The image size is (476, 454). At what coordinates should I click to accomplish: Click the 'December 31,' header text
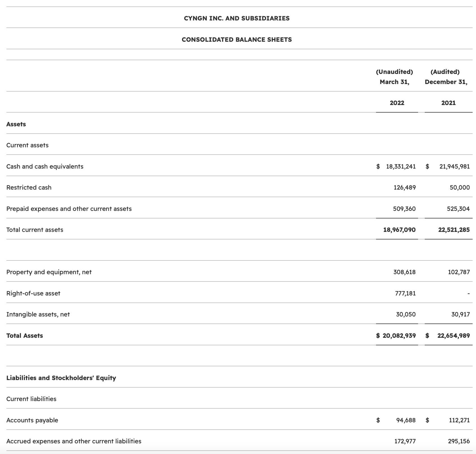[446, 82]
